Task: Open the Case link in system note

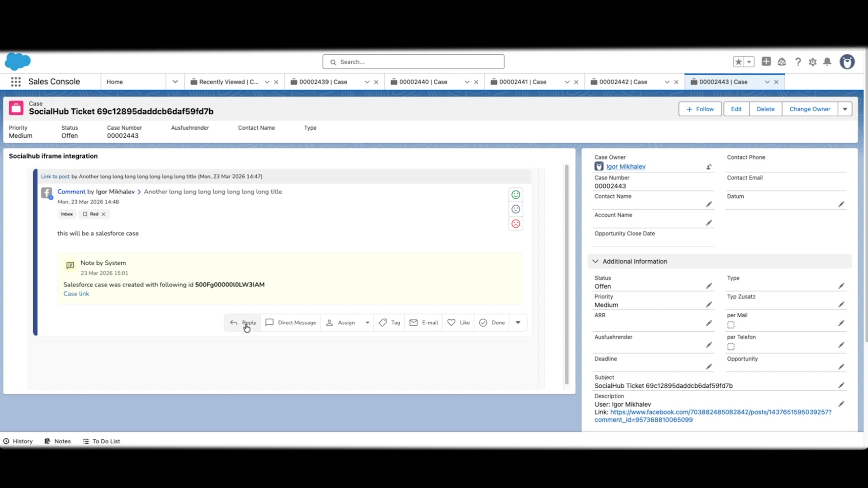Action: tap(76, 294)
